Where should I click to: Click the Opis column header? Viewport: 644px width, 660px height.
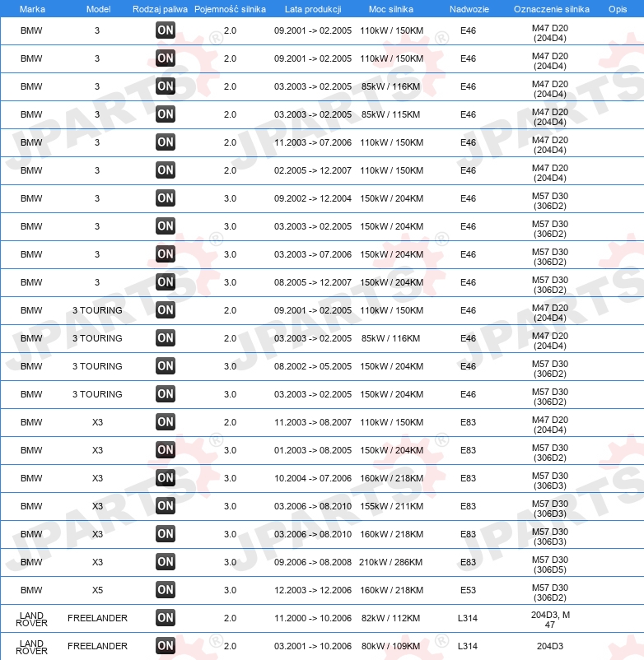pos(618,9)
